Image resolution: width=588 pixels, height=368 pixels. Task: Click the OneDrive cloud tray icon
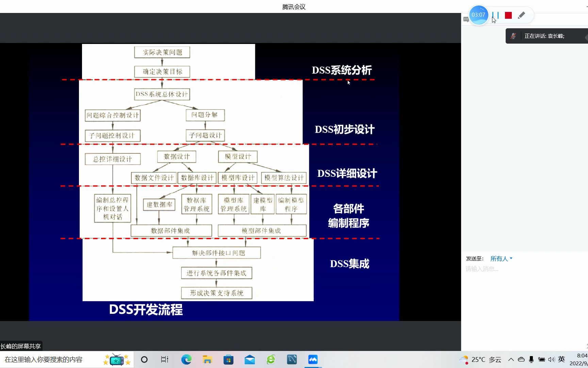(521, 359)
